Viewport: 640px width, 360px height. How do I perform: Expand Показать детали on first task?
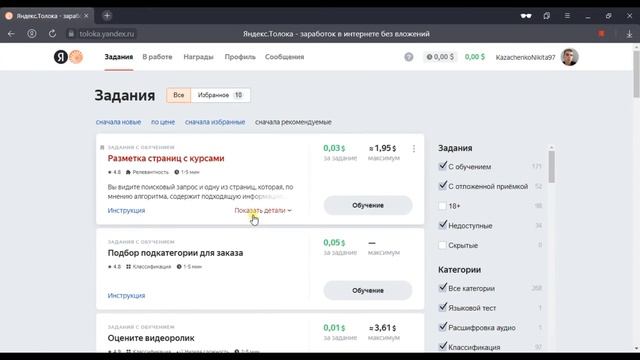tap(263, 210)
